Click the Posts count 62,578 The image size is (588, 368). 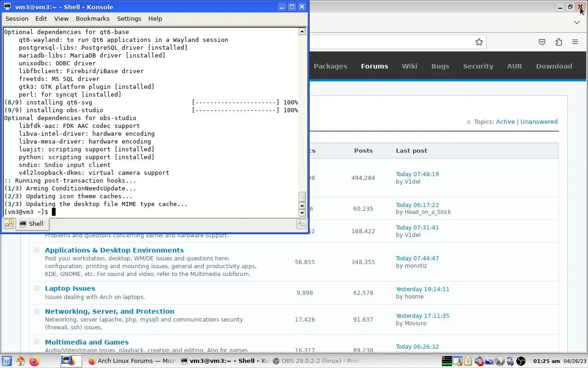(x=363, y=293)
